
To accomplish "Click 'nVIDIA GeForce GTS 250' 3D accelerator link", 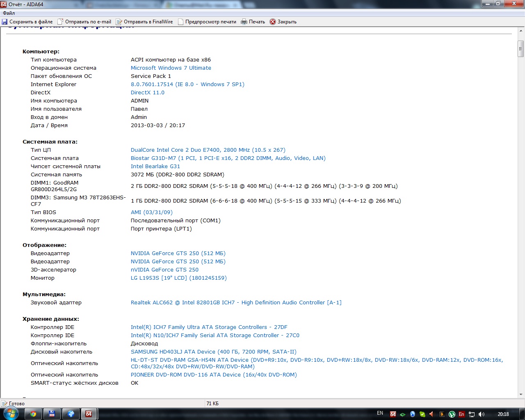I will [164, 270].
